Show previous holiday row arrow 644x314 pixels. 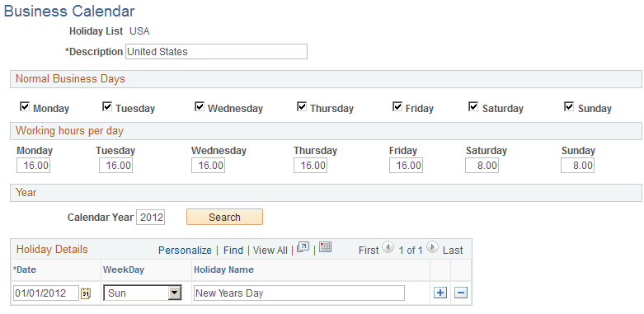388,247
